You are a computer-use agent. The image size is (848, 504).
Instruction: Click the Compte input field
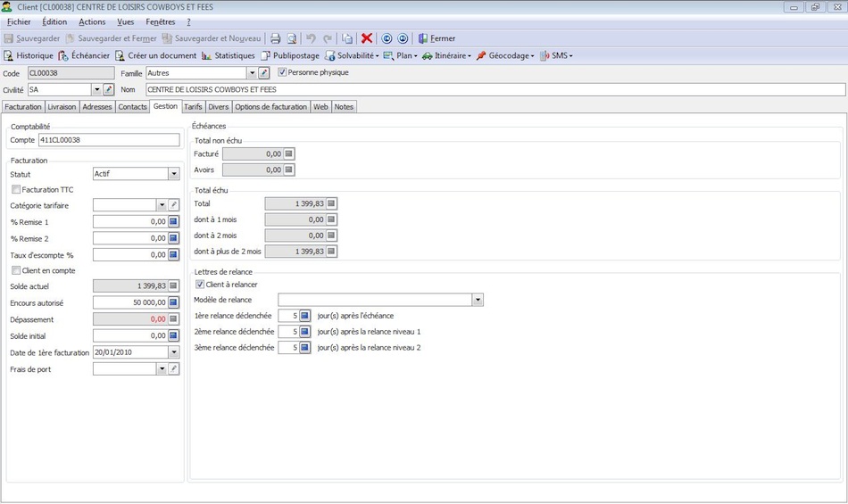coord(109,140)
